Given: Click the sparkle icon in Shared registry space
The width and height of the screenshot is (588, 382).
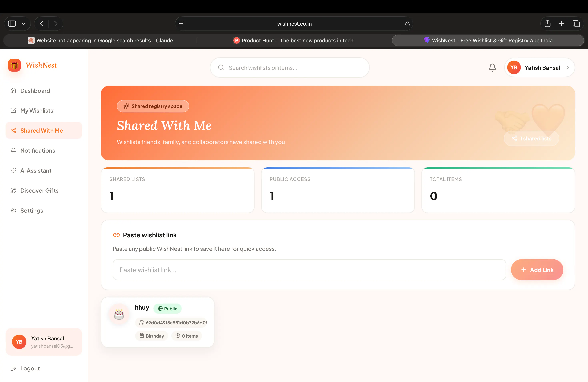Looking at the screenshot, I should point(126,106).
